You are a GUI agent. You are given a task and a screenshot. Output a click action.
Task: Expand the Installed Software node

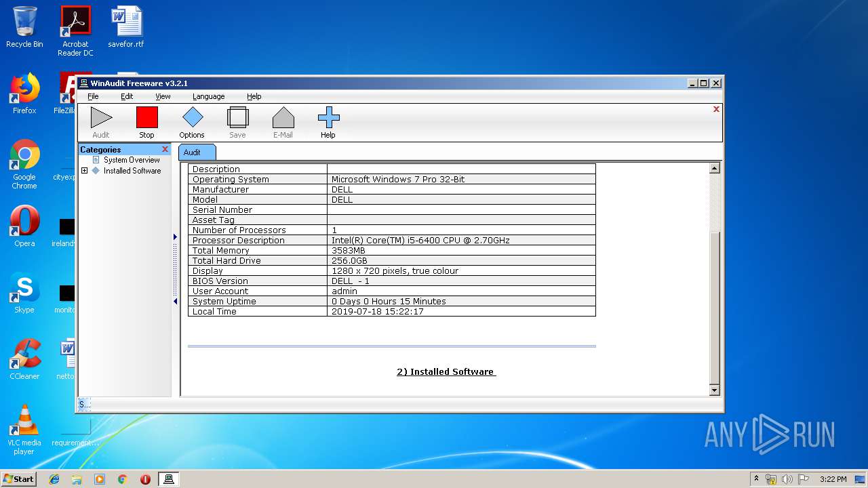[84, 171]
